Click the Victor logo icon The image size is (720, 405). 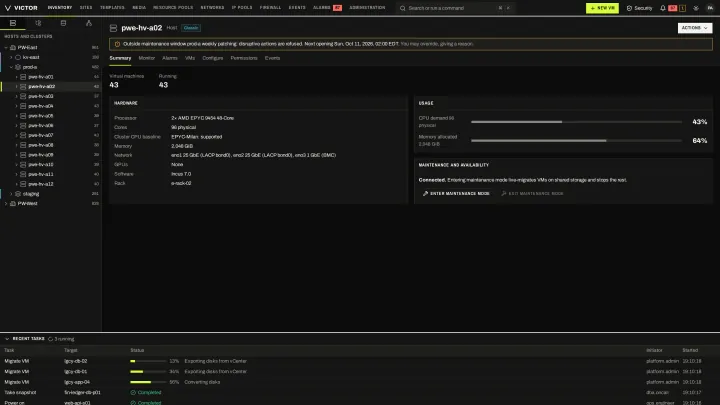(7, 8)
